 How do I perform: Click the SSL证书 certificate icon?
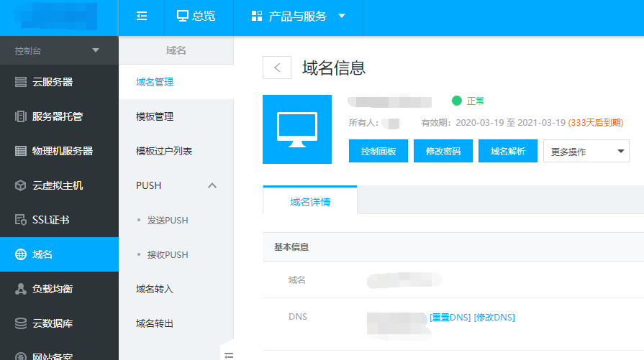coord(21,220)
